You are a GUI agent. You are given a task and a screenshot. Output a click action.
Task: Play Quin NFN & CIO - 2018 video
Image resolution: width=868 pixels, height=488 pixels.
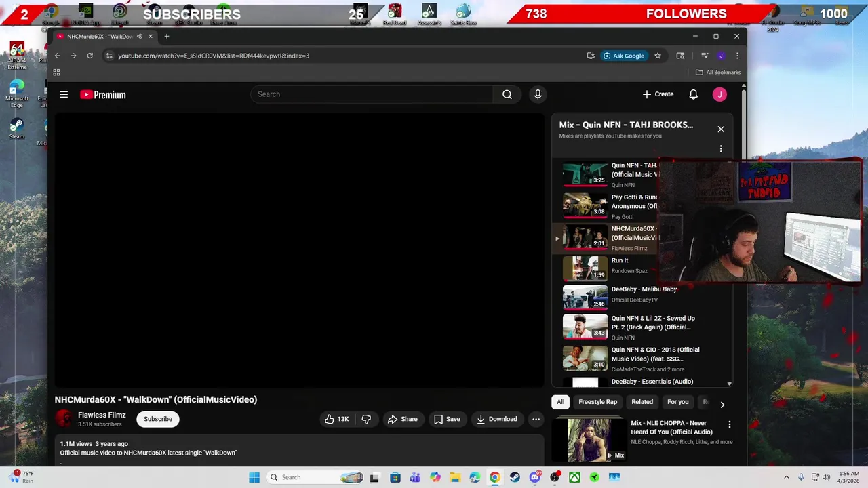(x=585, y=358)
